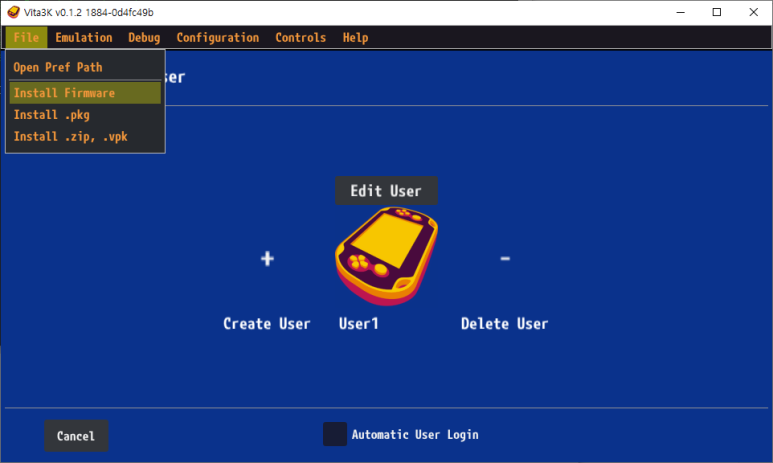Click the Delete User label

coord(504,324)
